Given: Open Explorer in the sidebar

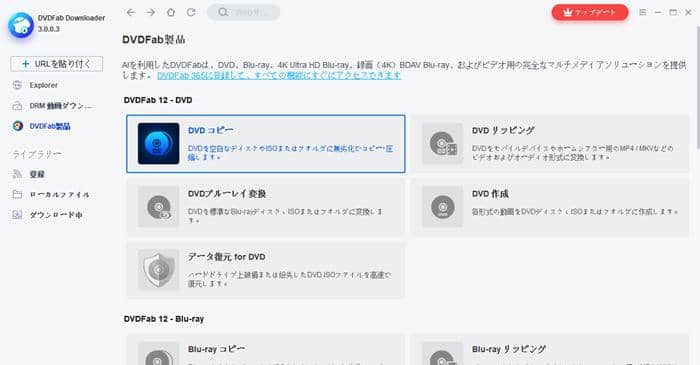Looking at the screenshot, I should tap(43, 85).
